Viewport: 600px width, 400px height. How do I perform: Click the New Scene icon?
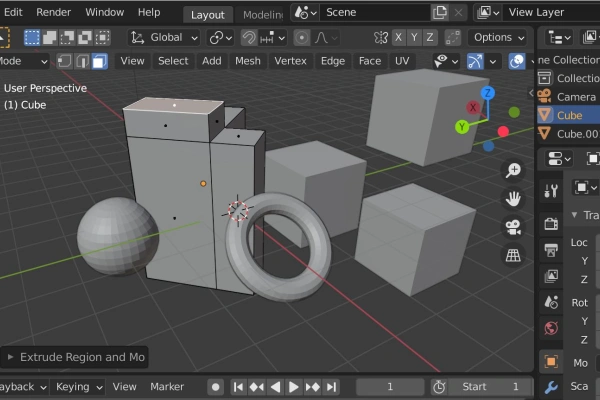440,13
